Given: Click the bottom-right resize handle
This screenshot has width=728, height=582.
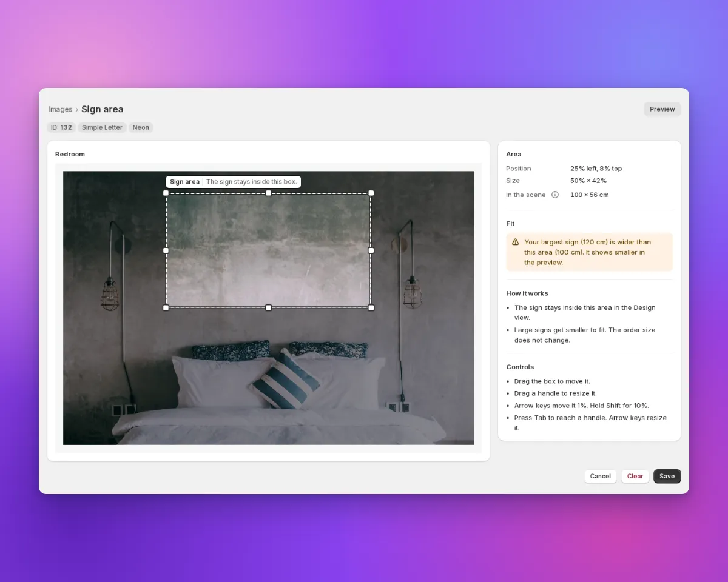Looking at the screenshot, I should click(371, 308).
